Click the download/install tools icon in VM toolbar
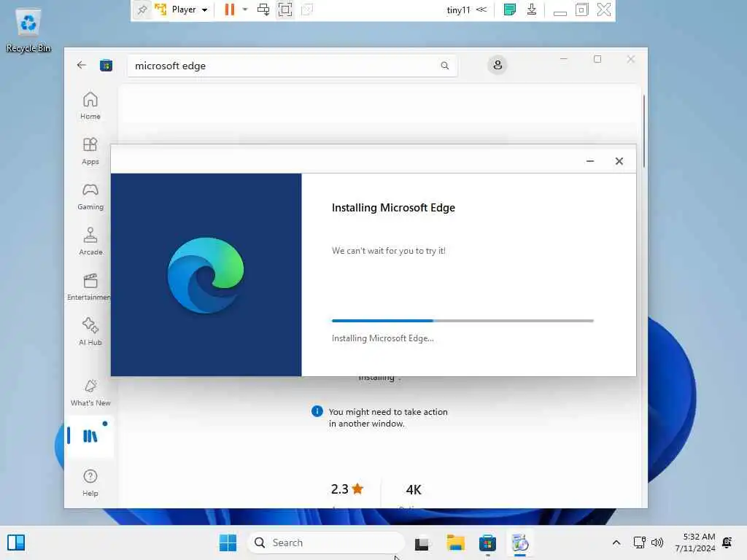Image resolution: width=747 pixels, height=560 pixels. [x=532, y=9]
